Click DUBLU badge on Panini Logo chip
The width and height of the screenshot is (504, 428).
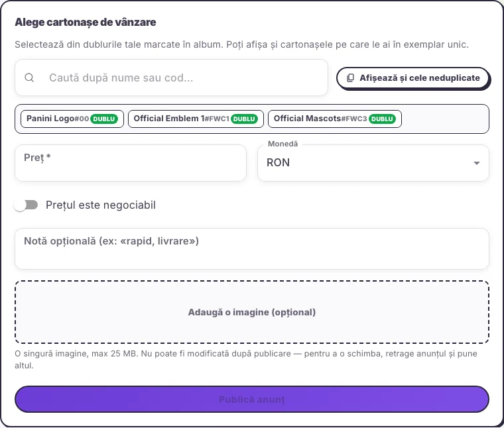pyautogui.click(x=104, y=119)
